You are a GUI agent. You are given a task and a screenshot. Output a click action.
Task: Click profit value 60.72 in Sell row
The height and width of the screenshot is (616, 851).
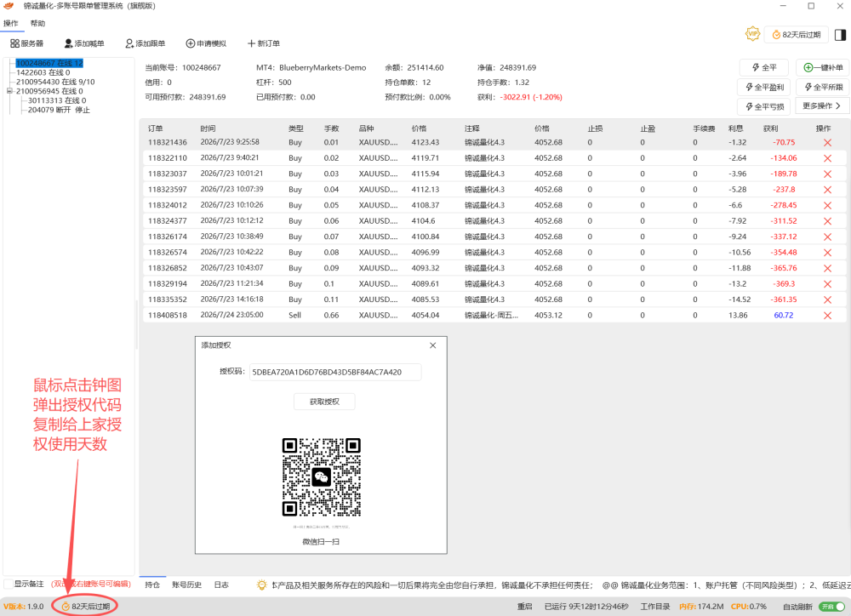(x=784, y=316)
